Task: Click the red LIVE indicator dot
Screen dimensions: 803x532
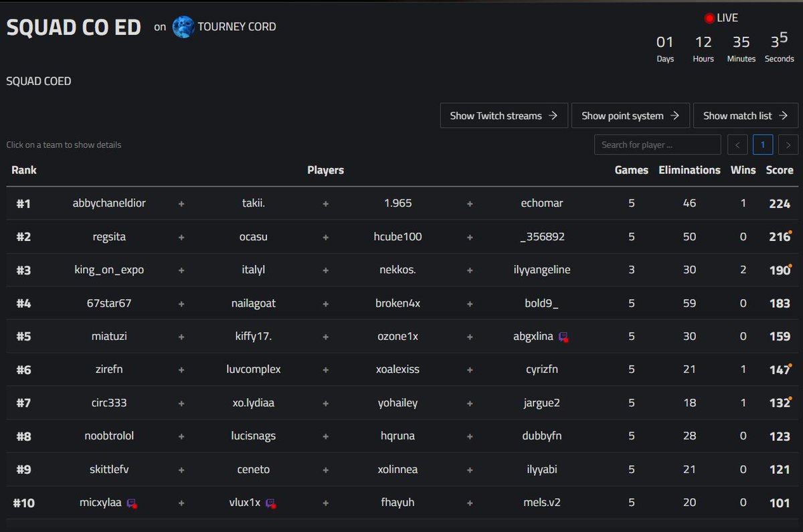Action: pyautogui.click(x=709, y=18)
